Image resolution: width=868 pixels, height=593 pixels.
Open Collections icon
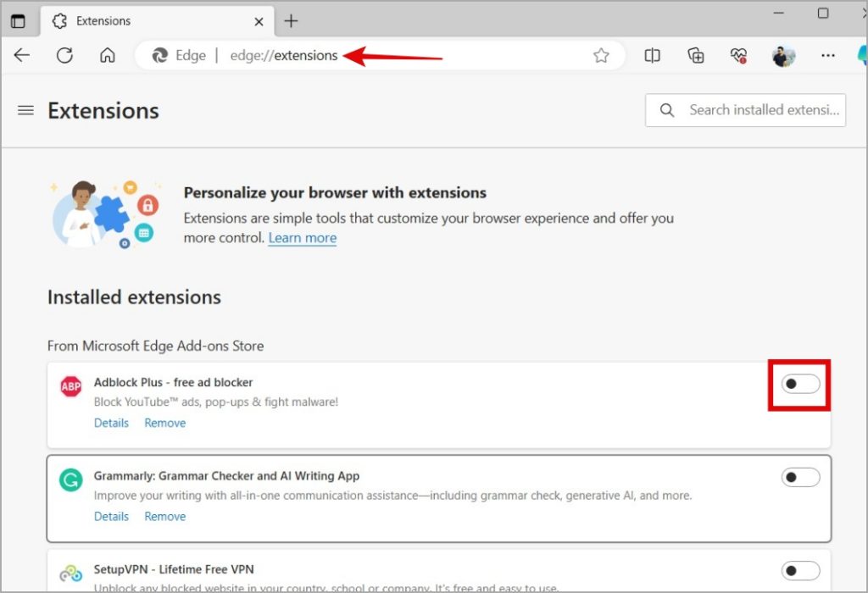[x=695, y=55]
